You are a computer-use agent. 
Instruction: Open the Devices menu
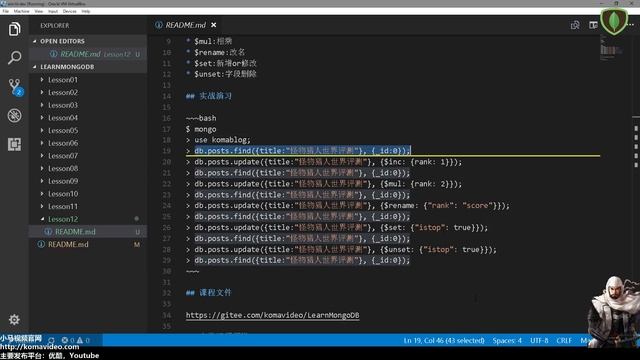pos(69,11)
